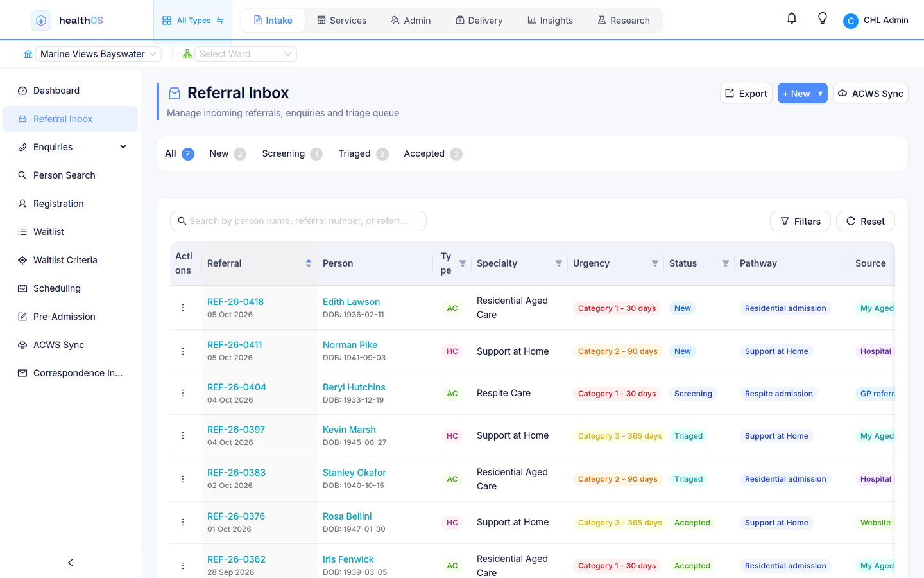
Task: Open the Select Ward dropdown
Action: (246, 54)
